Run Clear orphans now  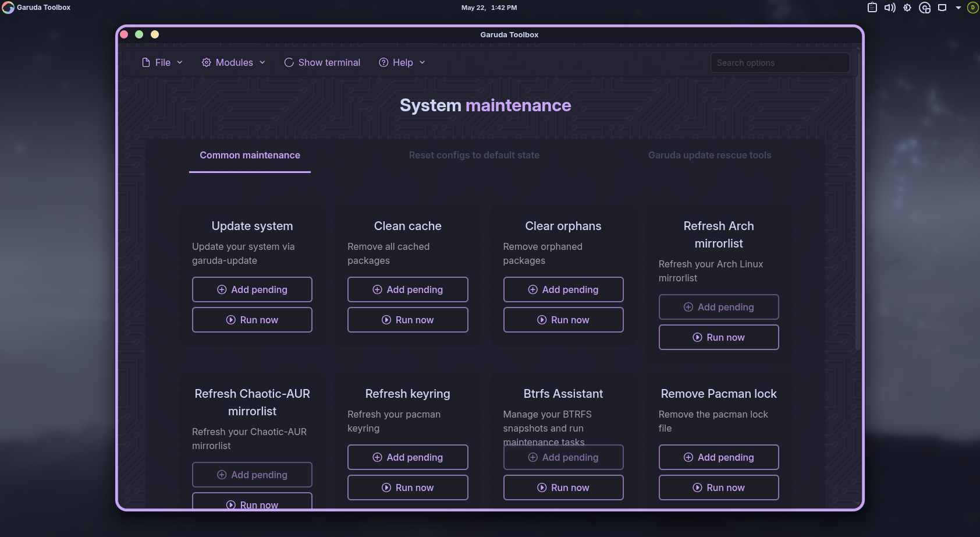[563, 320]
